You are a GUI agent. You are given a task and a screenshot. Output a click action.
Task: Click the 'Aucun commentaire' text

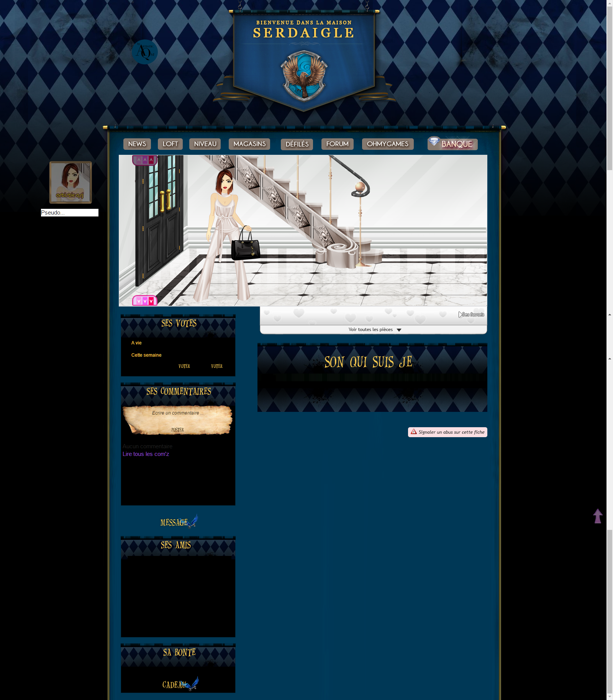[x=148, y=446]
